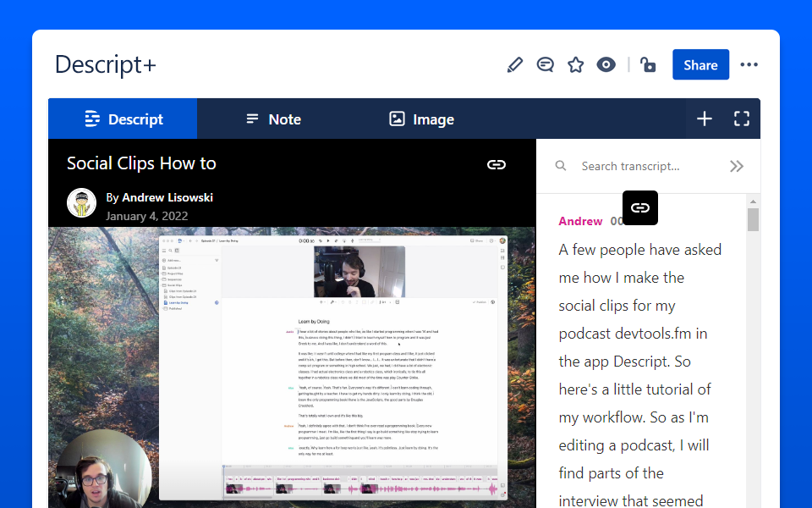
Task: Click the Social Clips How to heading
Action: coord(141,163)
